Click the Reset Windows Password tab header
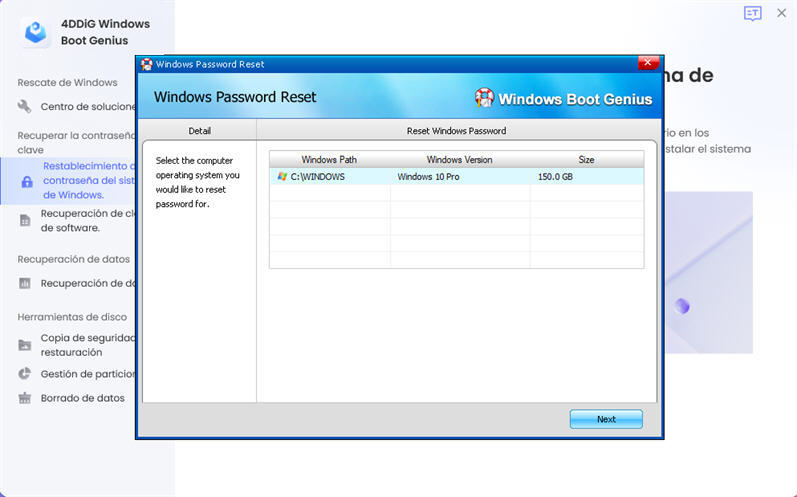 point(456,130)
